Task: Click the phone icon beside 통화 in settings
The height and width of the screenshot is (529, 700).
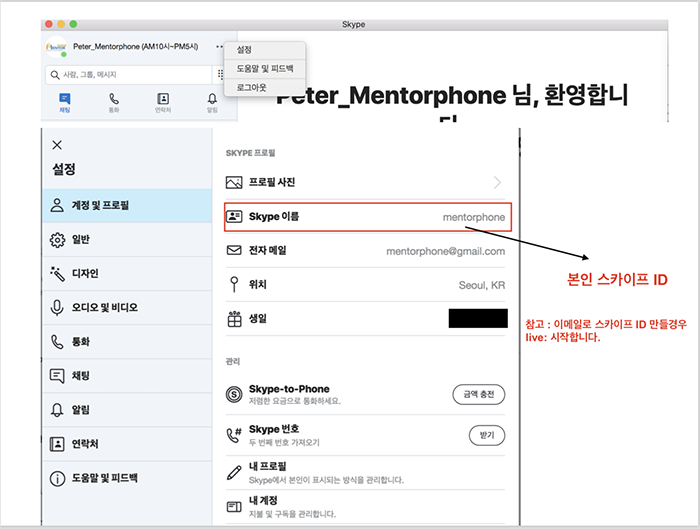Action: click(57, 342)
